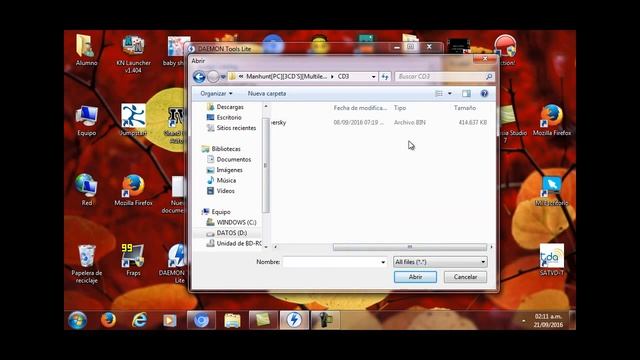Open Jumpstart desktop shortcut
The height and width of the screenshot is (360, 640).
[x=133, y=120]
